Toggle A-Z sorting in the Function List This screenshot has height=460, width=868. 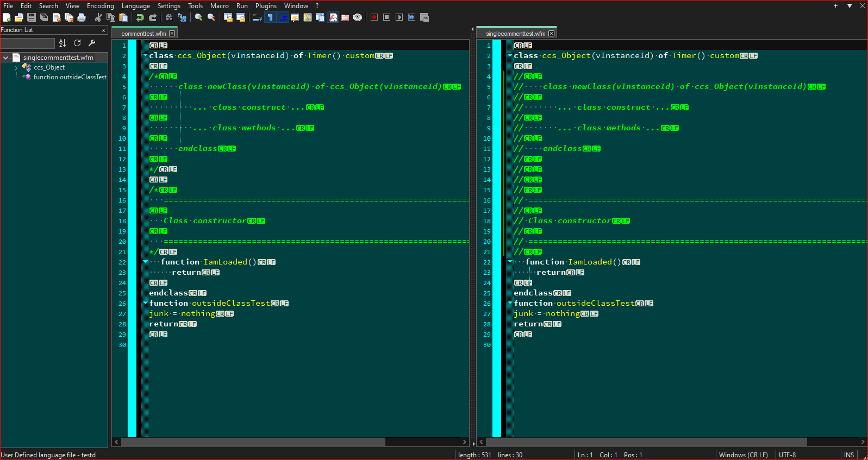pyautogui.click(x=63, y=43)
